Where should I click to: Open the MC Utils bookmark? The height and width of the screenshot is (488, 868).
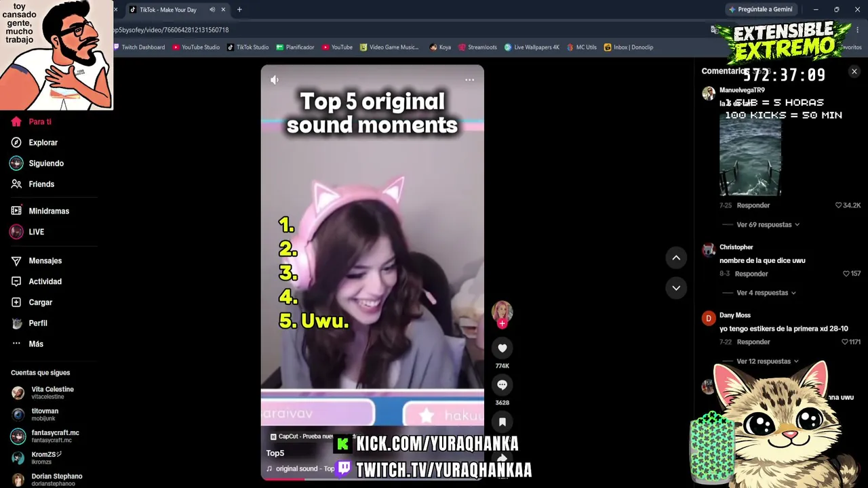click(x=582, y=47)
